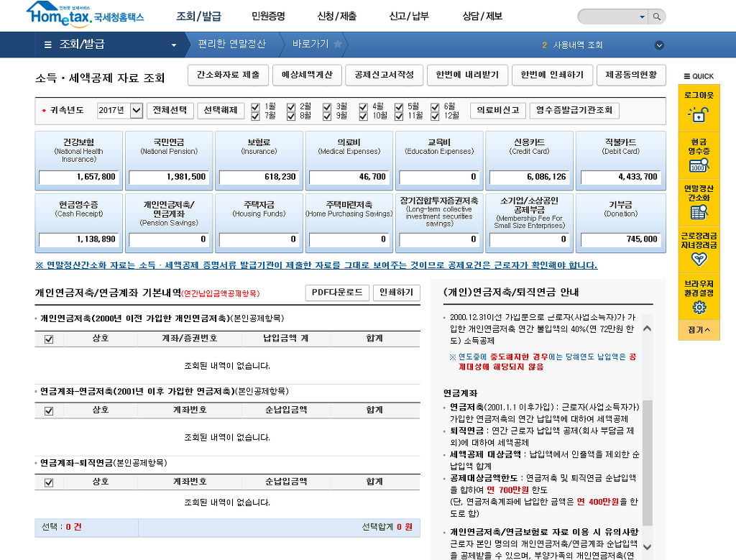736x560 pixels.
Task: Toggle the 12월 month checkbox
Action: click(435, 115)
